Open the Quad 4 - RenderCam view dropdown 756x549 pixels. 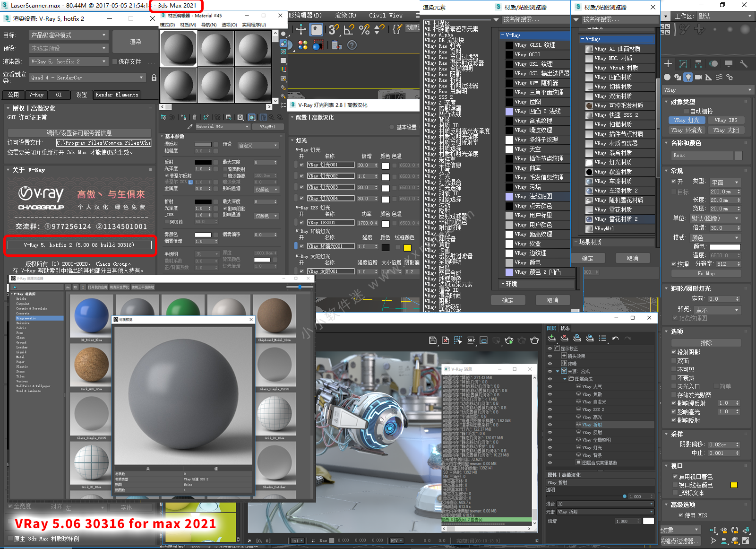click(87, 78)
